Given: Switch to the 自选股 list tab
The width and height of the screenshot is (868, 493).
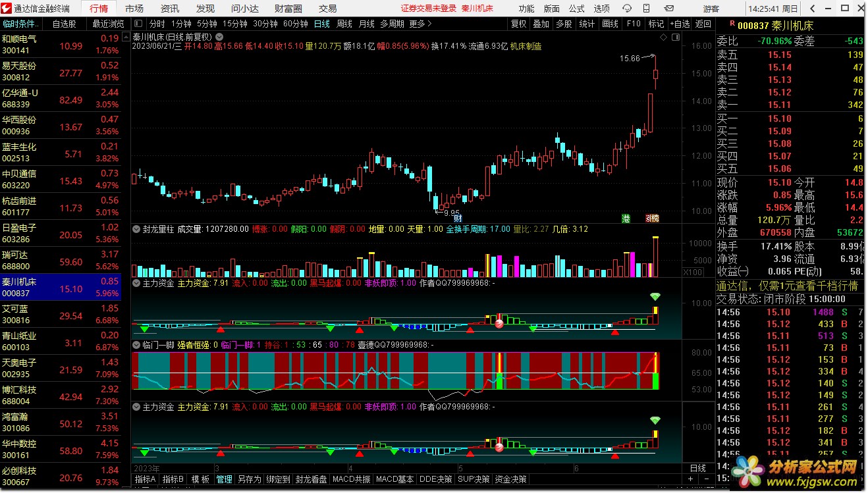Looking at the screenshot, I should (64, 24).
